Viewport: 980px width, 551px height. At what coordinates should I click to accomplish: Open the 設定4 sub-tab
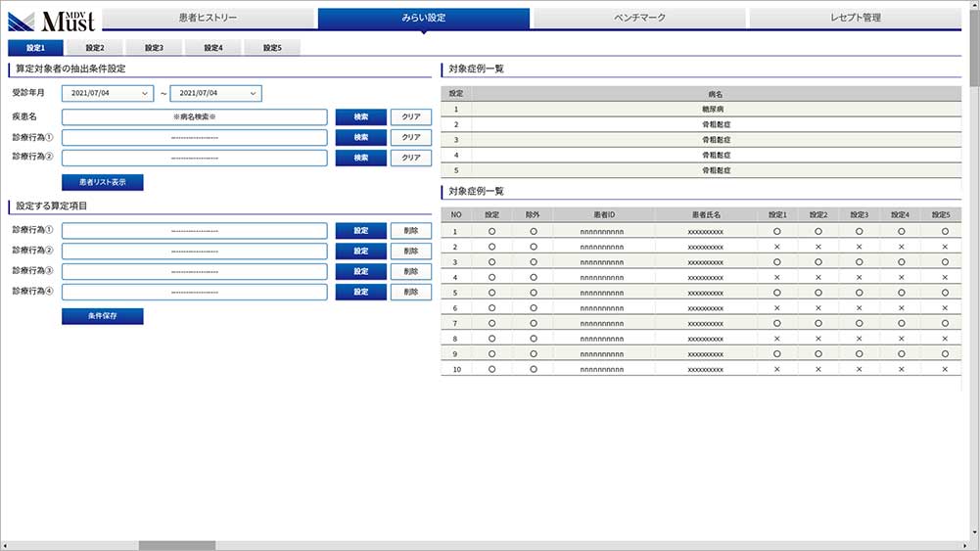(213, 48)
